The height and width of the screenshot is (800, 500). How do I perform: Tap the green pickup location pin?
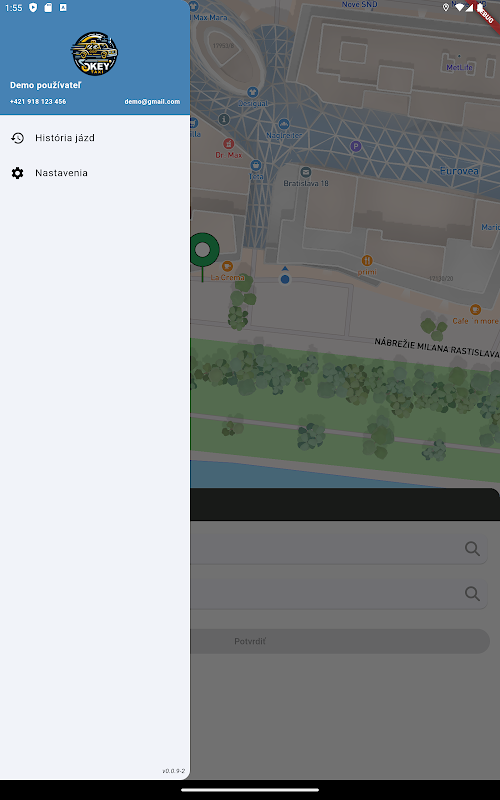coord(204,251)
